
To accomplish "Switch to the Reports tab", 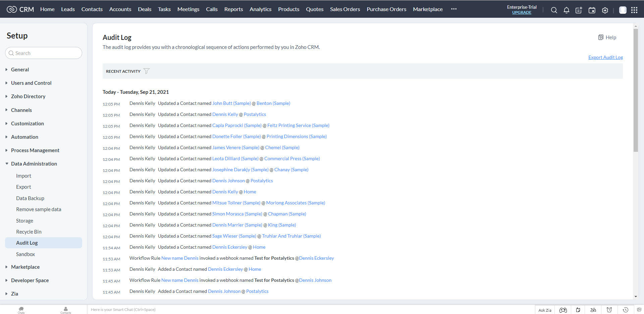I will [233, 9].
